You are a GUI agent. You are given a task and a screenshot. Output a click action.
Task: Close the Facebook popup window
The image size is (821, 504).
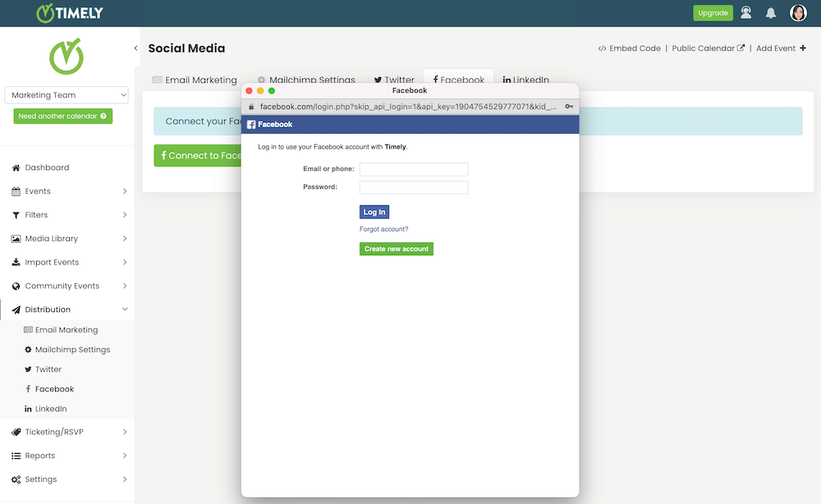[x=250, y=91]
